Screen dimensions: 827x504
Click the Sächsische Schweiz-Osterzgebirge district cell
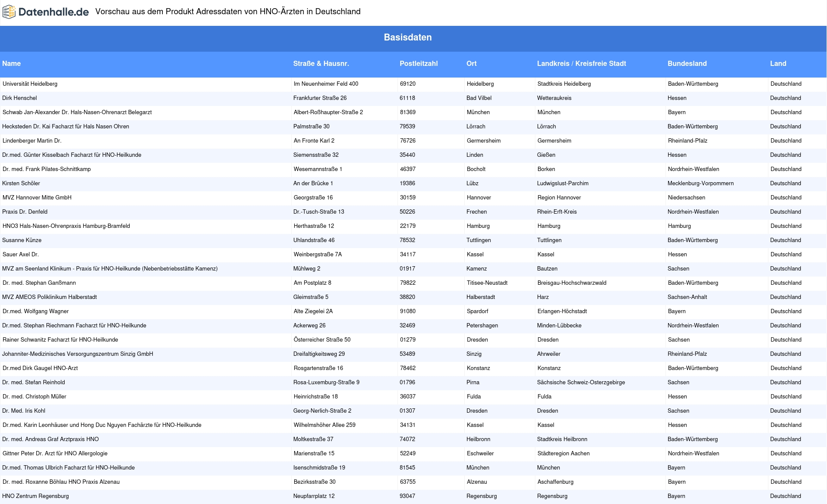(581, 383)
